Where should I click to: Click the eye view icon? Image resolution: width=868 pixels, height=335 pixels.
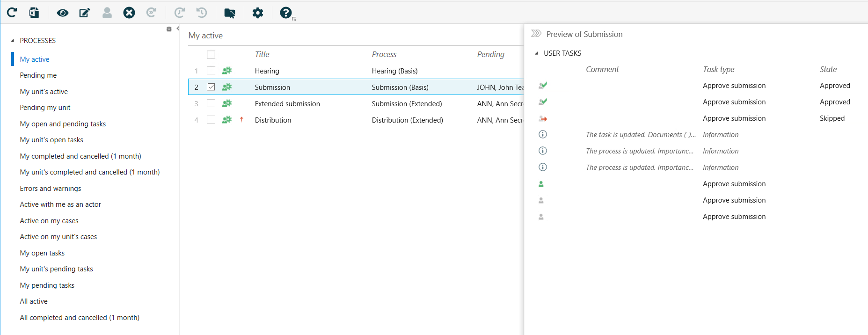(62, 13)
